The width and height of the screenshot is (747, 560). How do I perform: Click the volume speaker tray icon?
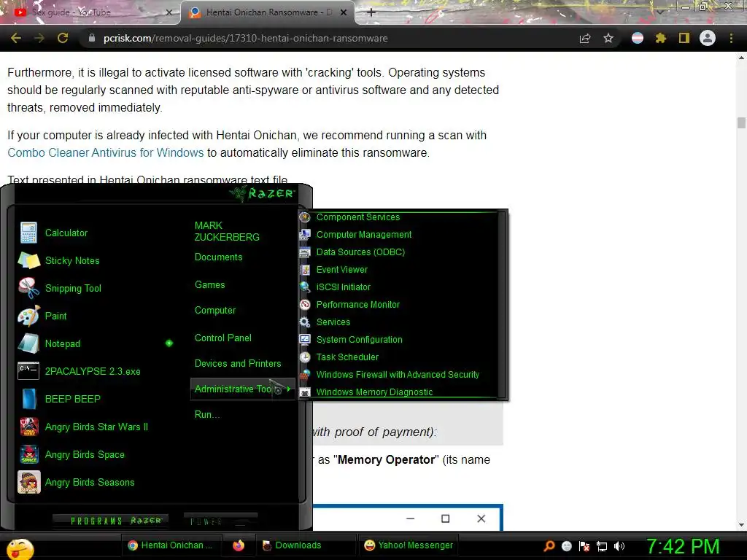pyautogui.click(x=619, y=546)
